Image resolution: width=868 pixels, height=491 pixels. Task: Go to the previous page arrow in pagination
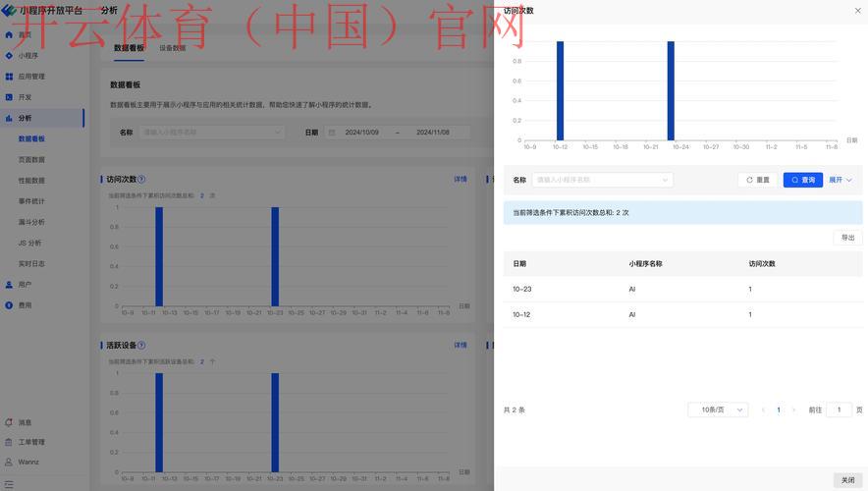[763, 410]
